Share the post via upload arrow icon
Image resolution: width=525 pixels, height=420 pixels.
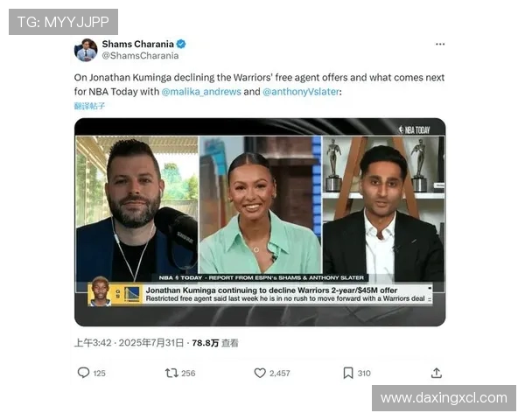tap(437, 373)
